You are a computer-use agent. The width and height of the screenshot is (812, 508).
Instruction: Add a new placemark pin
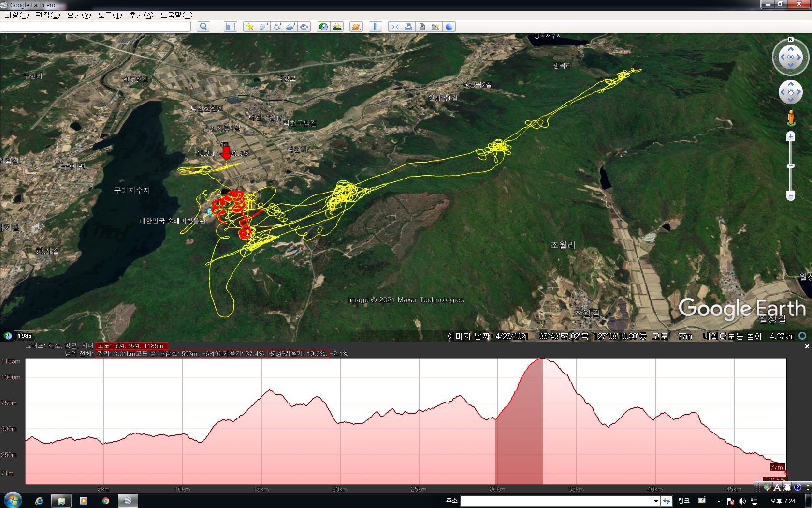(249, 27)
